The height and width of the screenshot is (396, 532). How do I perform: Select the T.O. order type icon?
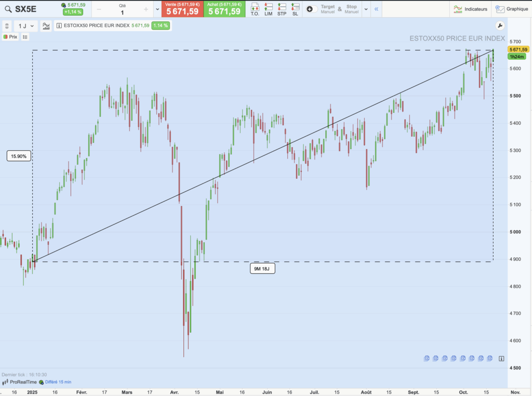coord(255,8)
